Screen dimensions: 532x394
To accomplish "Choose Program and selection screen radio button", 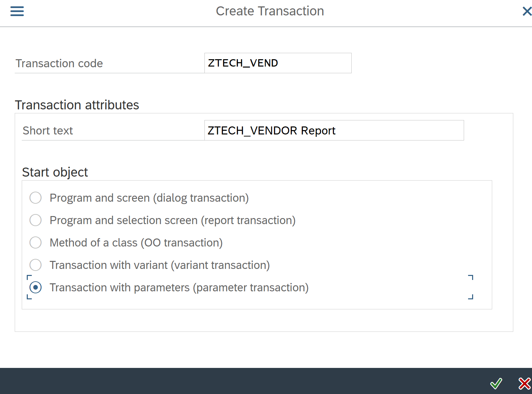I will click(35, 220).
